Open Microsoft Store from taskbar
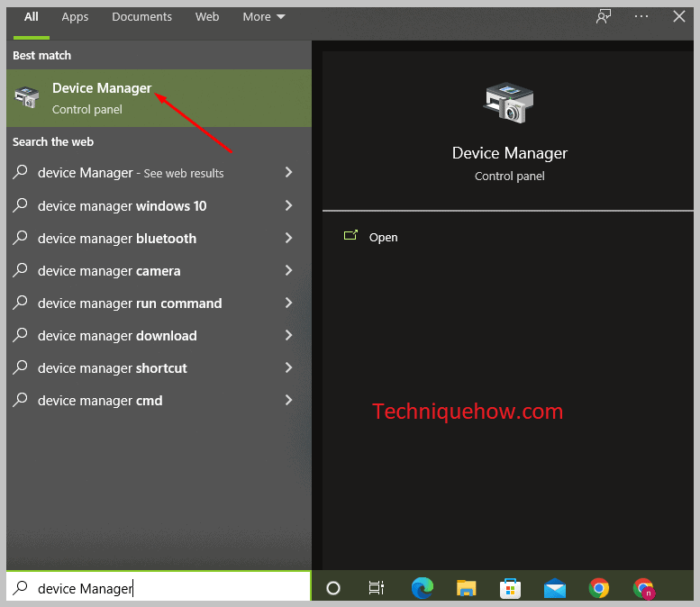The width and height of the screenshot is (700, 607). 510,588
